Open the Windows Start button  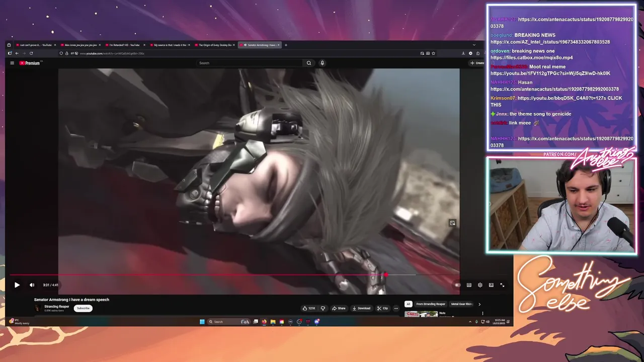tap(202, 322)
